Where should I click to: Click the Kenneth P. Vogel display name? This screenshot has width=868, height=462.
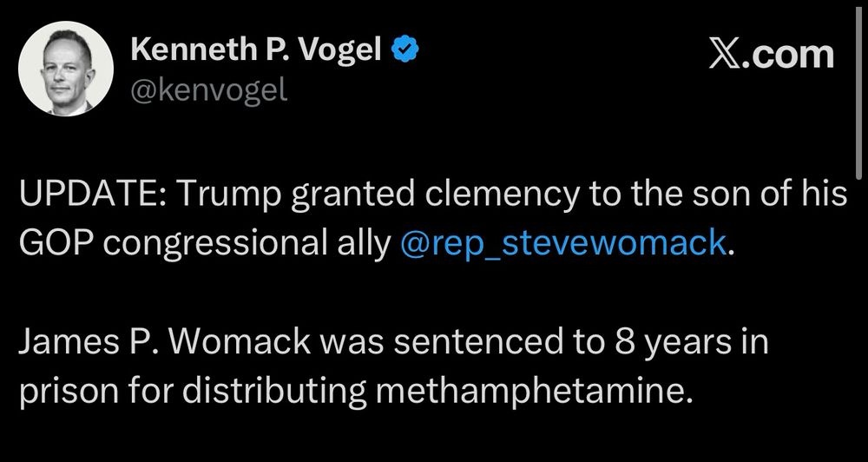256,52
